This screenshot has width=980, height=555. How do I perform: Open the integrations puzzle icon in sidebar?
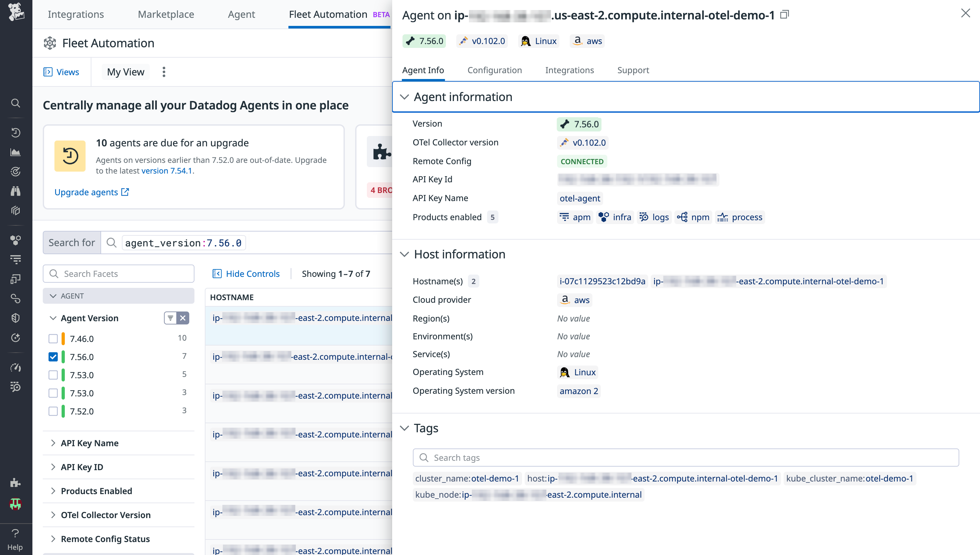pos(16,483)
